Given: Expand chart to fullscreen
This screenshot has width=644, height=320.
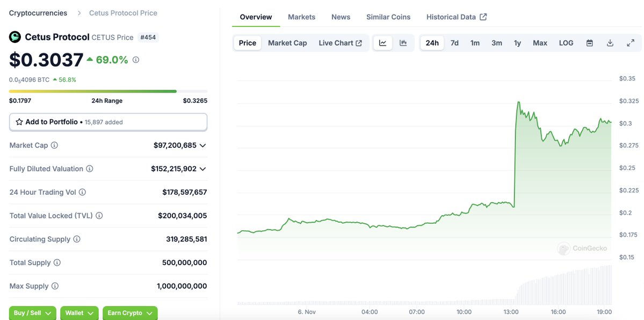Looking at the screenshot, I should click(631, 43).
